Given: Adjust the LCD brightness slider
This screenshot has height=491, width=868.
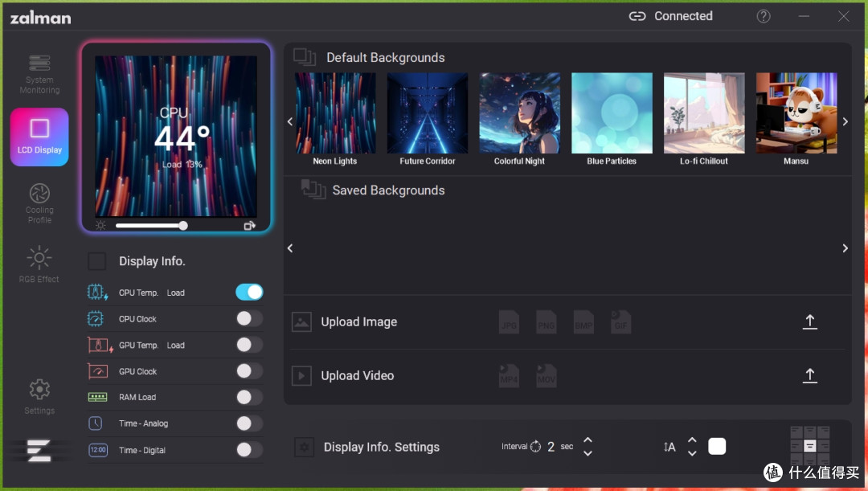Looking at the screenshot, I should (151, 225).
